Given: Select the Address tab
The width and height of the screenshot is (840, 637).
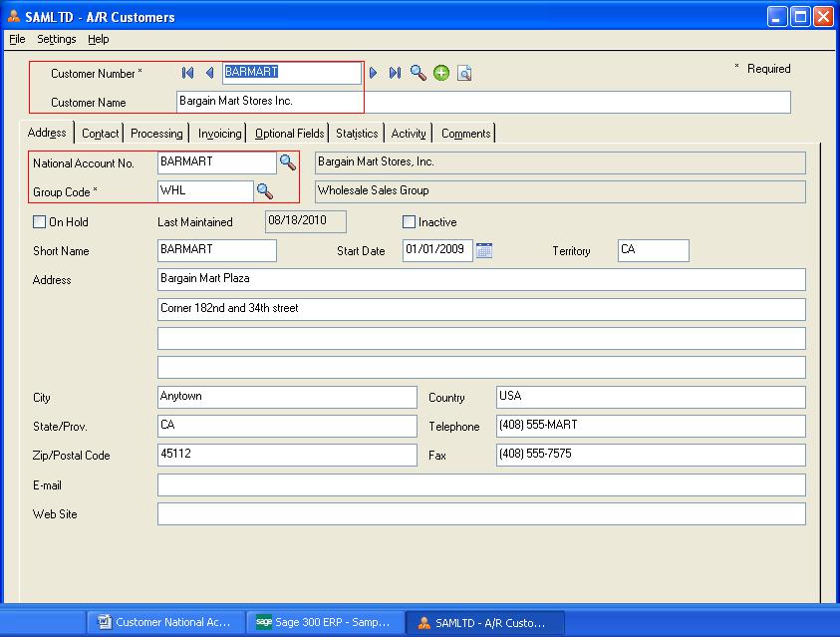Looking at the screenshot, I should pyautogui.click(x=47, y=133).
